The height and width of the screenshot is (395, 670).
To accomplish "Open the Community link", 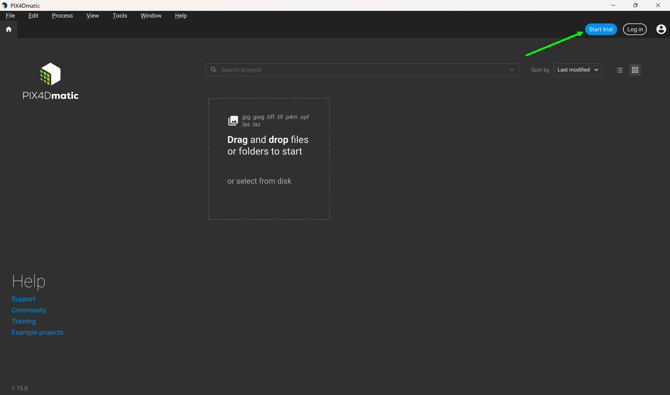I will [x=29, y=310].
